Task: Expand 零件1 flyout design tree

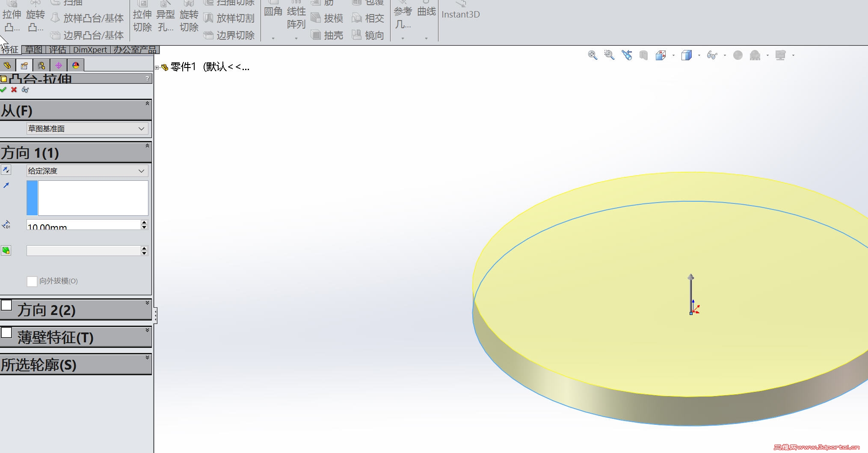Action: point(157,68)
